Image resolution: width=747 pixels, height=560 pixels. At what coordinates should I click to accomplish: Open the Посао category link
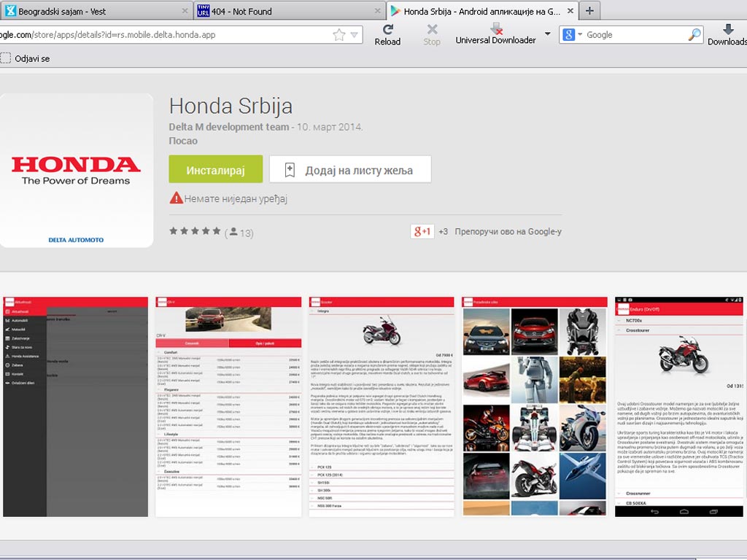[183, 141]
